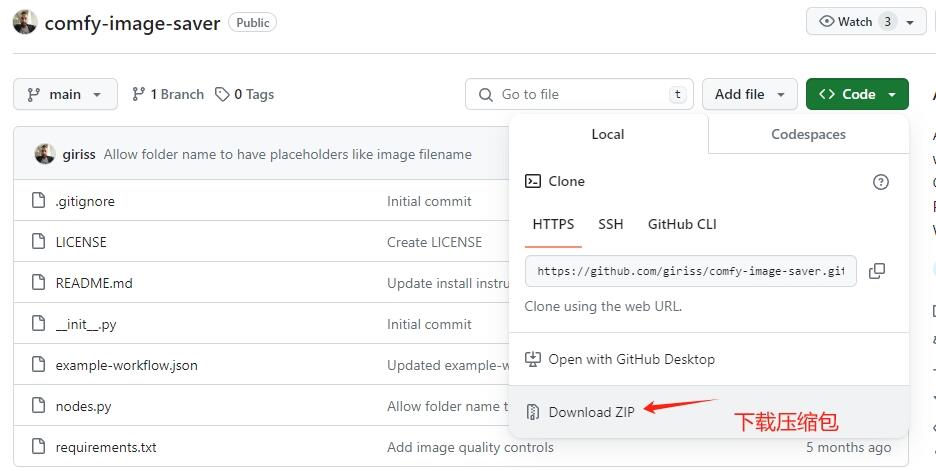Click the Open with GitHub Desktop icon

point(533,359)
